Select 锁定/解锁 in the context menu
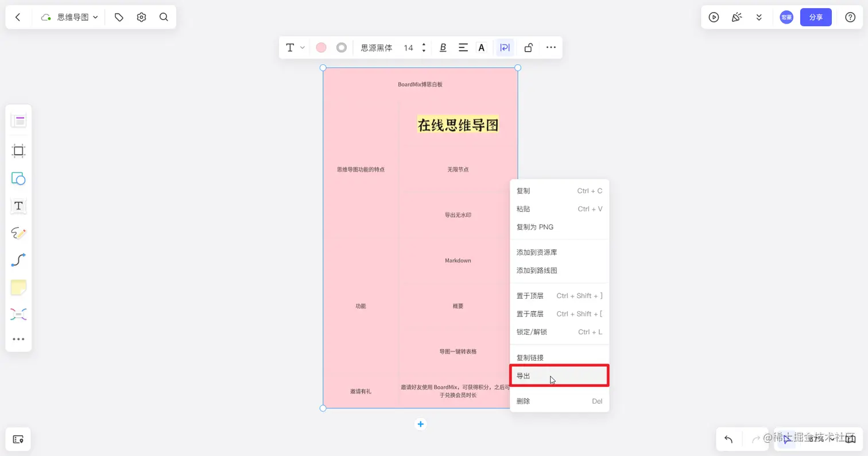868x456 pixels. click(560, 332)
